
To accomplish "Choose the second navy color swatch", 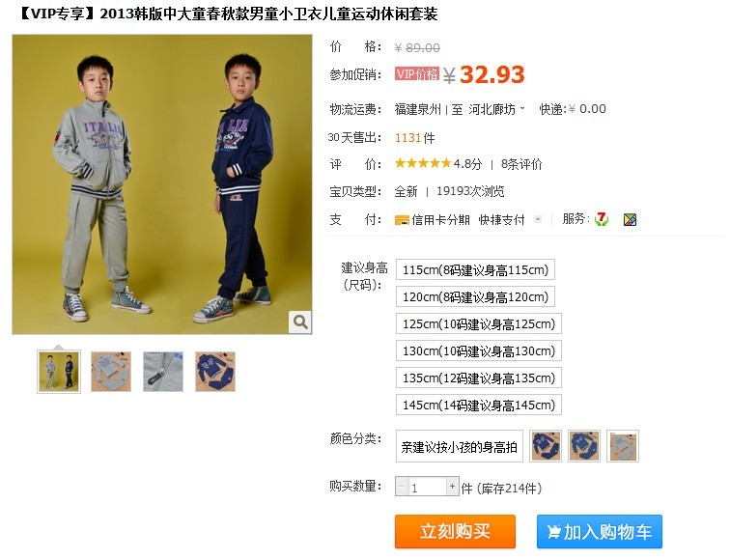I will tap(584, 446).
